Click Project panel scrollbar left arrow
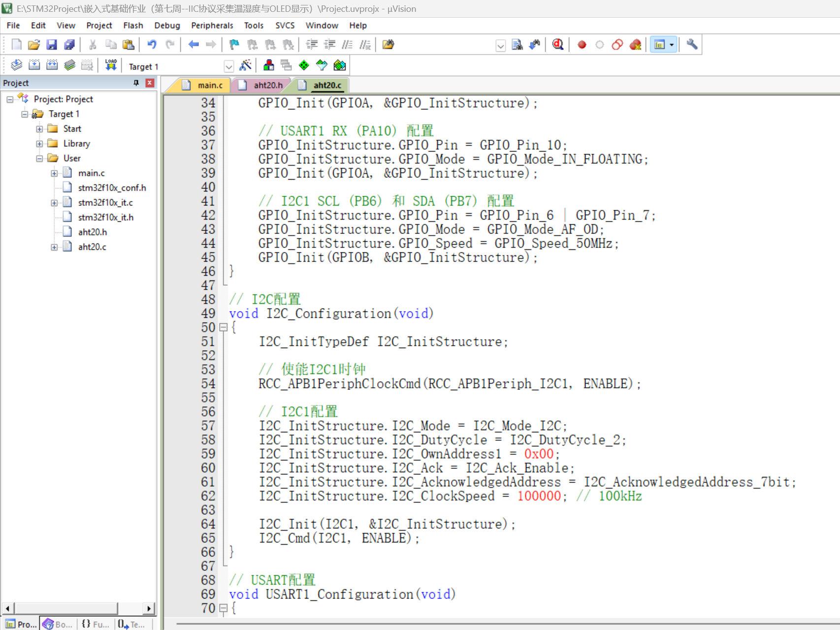840x630 pixels. pyautogui.click(x=7, y=608)
